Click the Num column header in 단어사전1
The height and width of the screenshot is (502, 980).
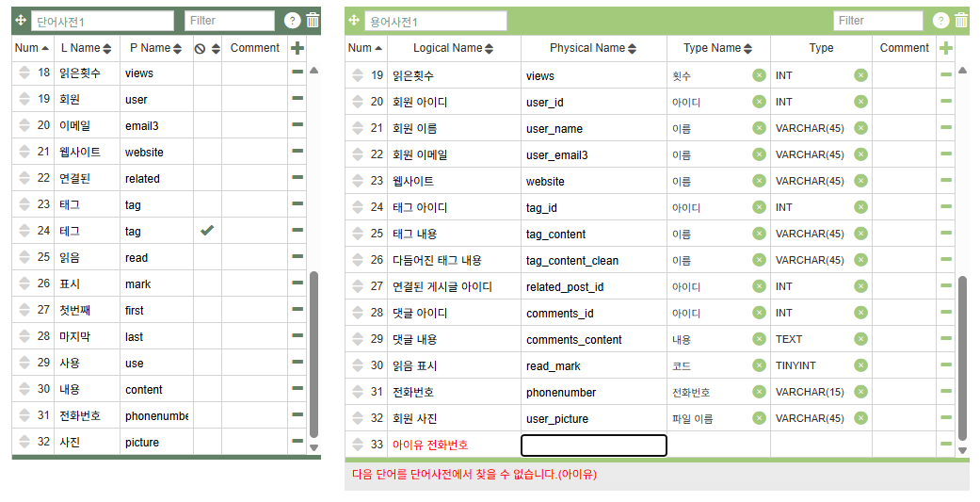click(32, 48)
